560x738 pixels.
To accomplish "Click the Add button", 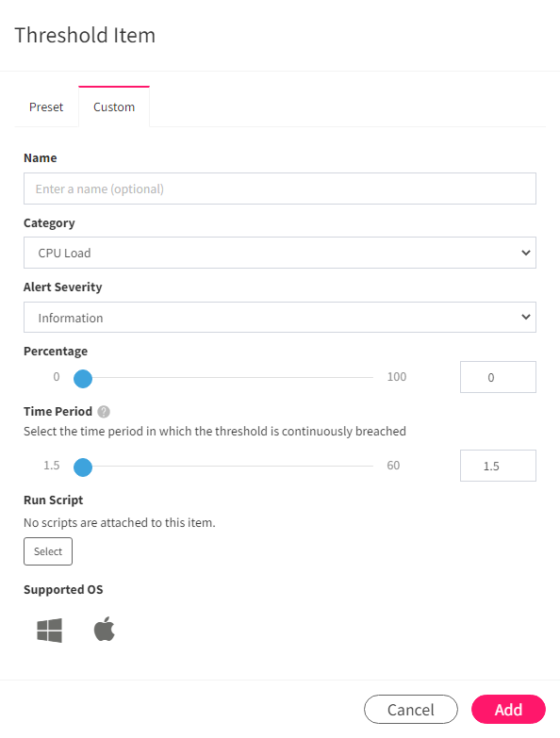I will 508,710.
